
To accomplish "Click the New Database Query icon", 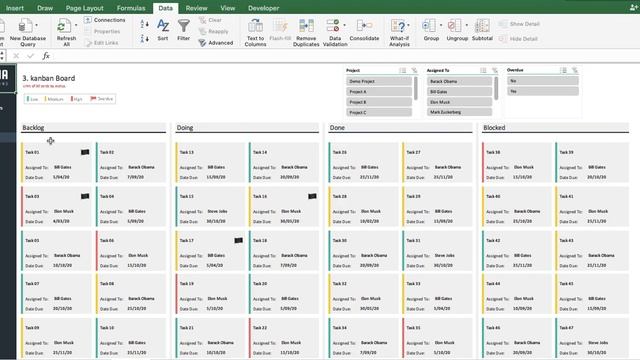I will coord(25,26).
